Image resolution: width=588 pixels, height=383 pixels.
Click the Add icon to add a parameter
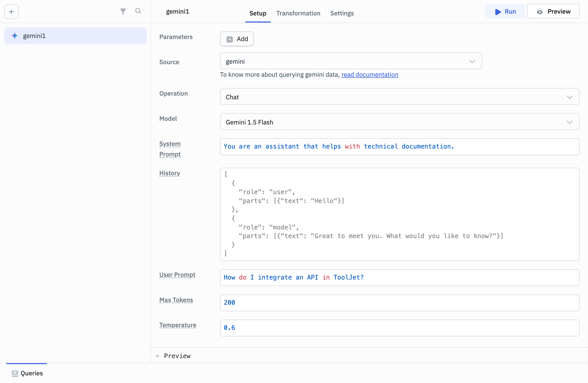230,39
